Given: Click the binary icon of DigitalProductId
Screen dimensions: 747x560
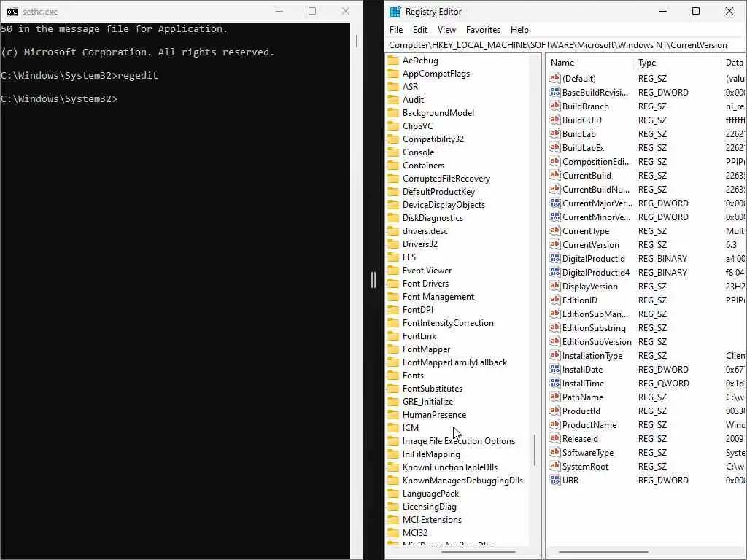Looking at the screenshot, I should point(555,258).
